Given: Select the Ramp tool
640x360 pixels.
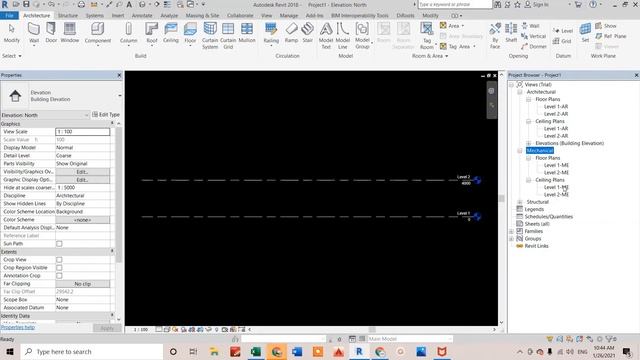Looking at the screenshot, I should point(291,33).
